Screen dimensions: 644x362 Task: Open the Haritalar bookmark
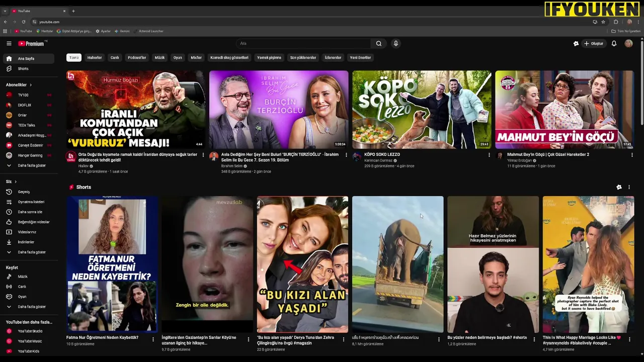pyautogui.click(x=44, y=31)
